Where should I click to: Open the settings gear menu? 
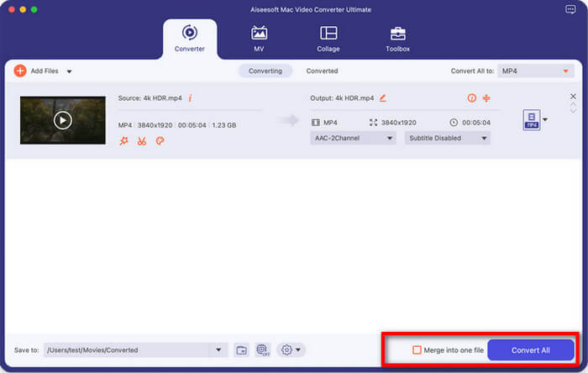pos(291,350)
